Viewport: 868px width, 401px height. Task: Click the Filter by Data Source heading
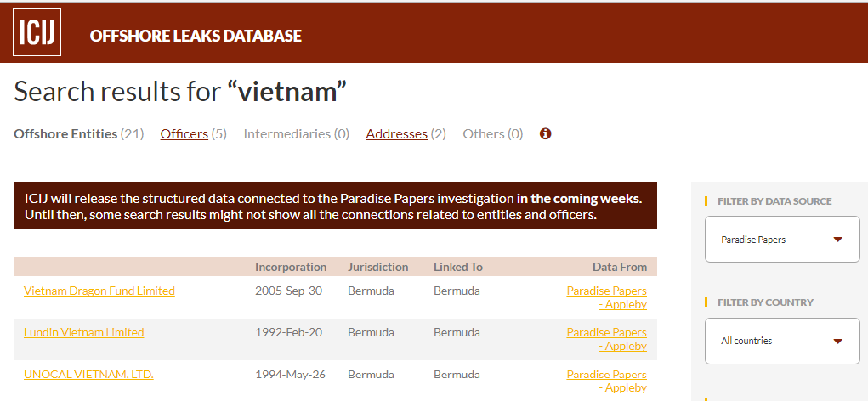click(x=774, y=201)
